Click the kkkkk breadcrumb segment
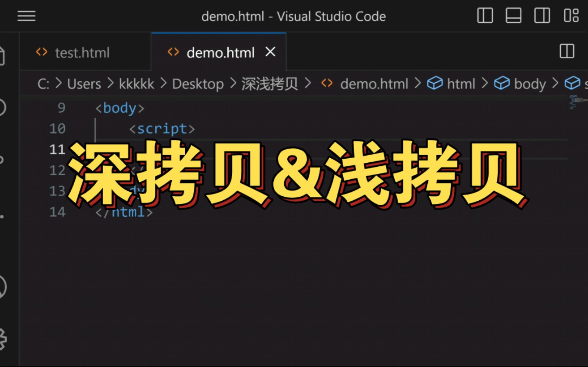Image resolution: width=588 pixels, height=367 pixels. click(x=136, y=84)
